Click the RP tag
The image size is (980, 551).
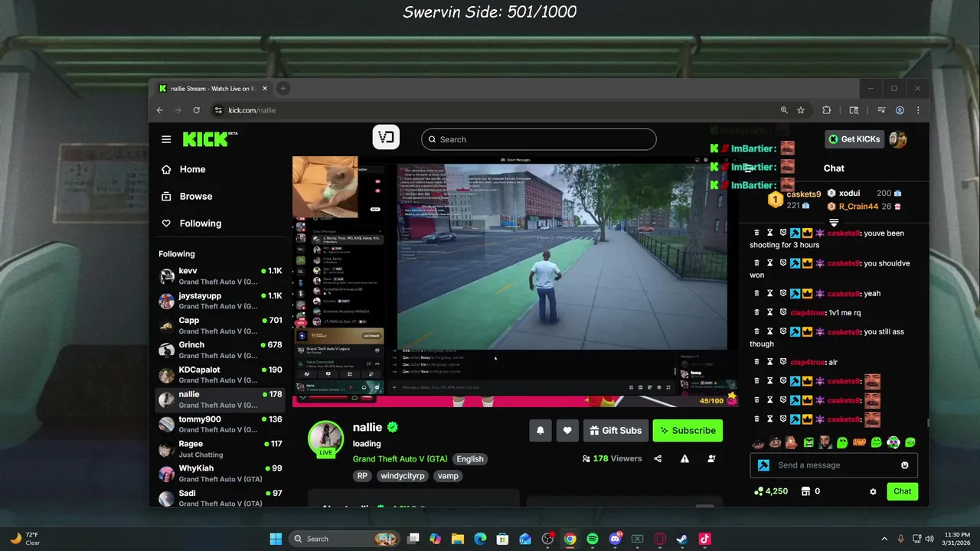click(362, 476)
